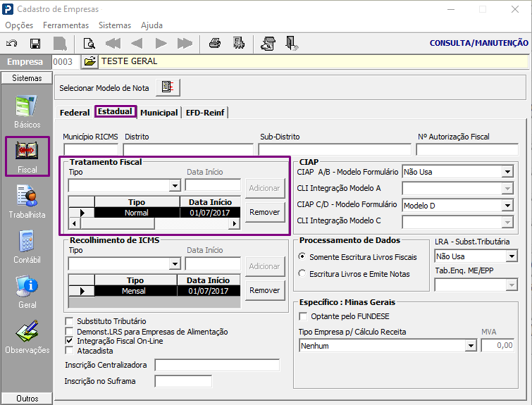Viewport: 532px width, 405px height.
Task: Click the printer icon in toolbar
Action: [215, 44]
